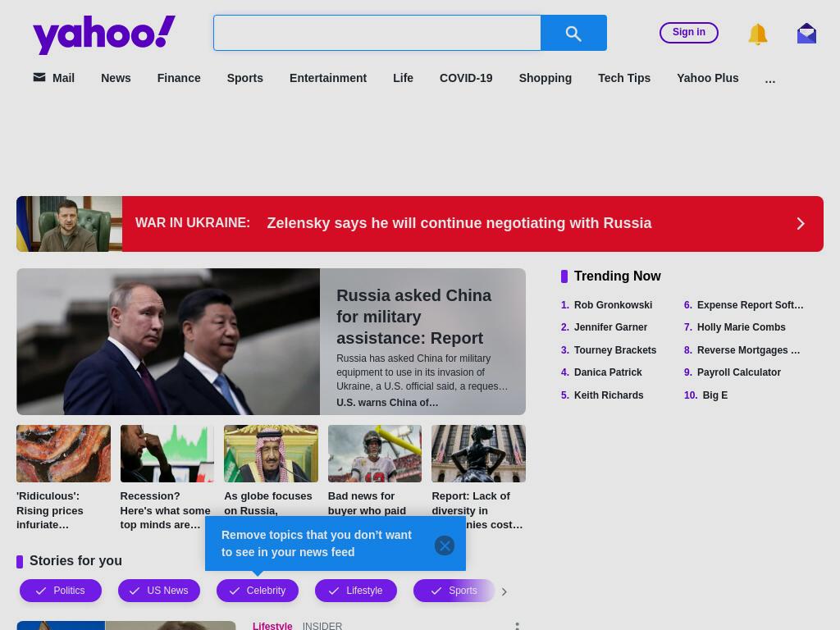Open trending topic Tourney Brackets
Screen dimensions: 840x630
pyautogui.click(x=615, y=349)
